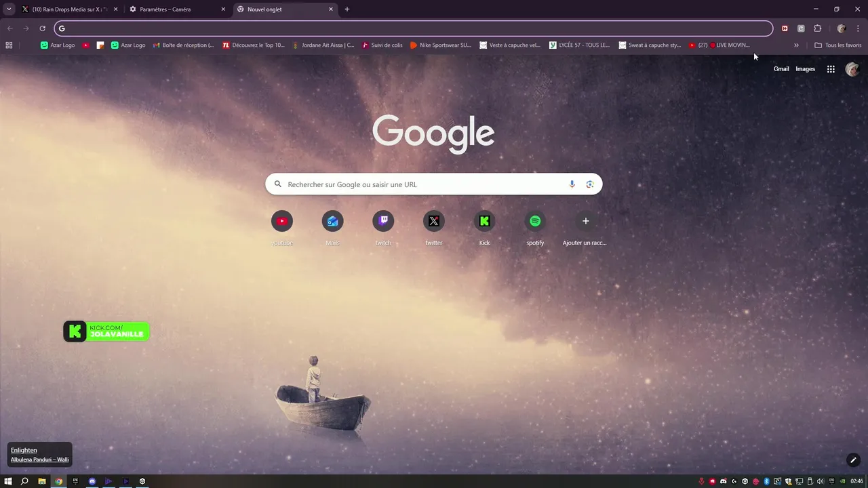Image resolution: width=868 pixels, height=488 pixels.
Task: Open Albulena Panduri – Walli attribution link
Action: point(39,460)
